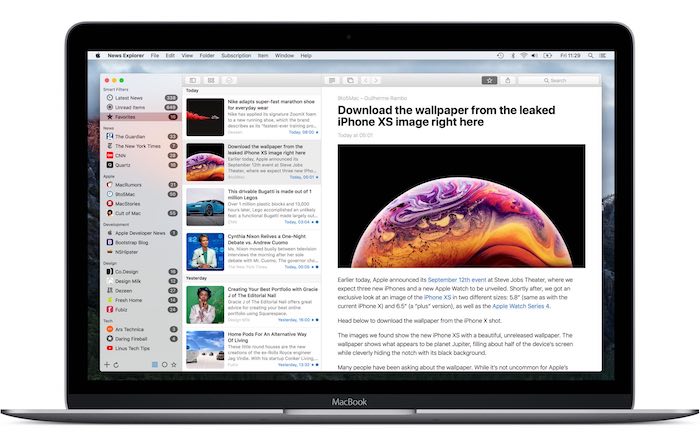The width and height of the screenshot is (700, 448).
Task: Follow the iPhone XS link in article
Action: pyautogui.click(x=438, y=297)
